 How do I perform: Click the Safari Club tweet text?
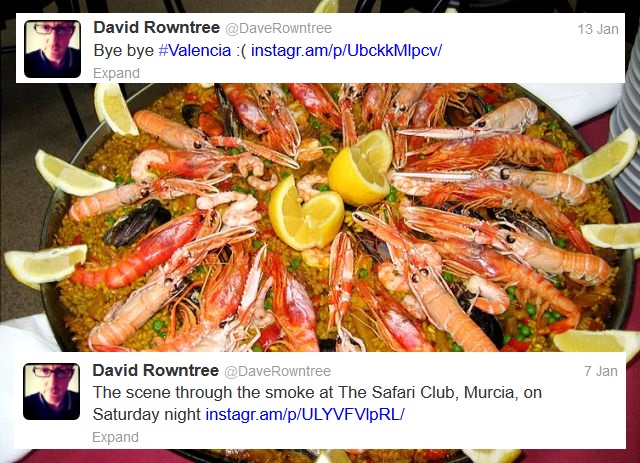[x=317, y=403]
